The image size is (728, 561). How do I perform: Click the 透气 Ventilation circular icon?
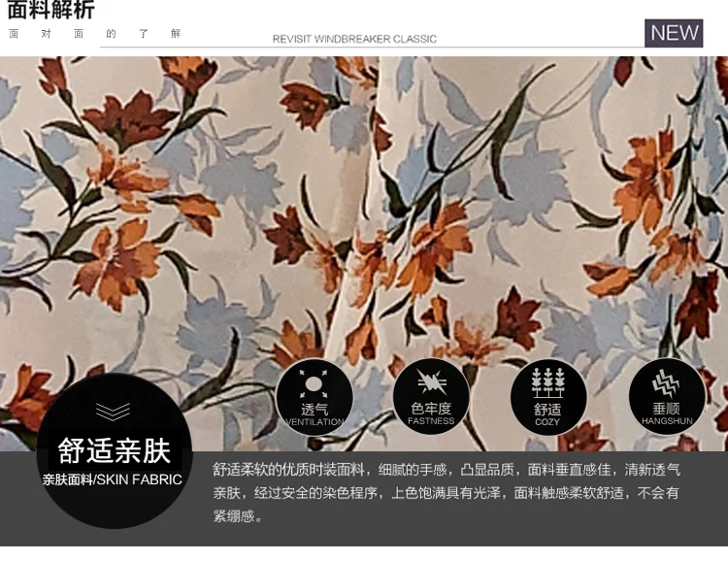pyautogui.click(x=314, y=397)
